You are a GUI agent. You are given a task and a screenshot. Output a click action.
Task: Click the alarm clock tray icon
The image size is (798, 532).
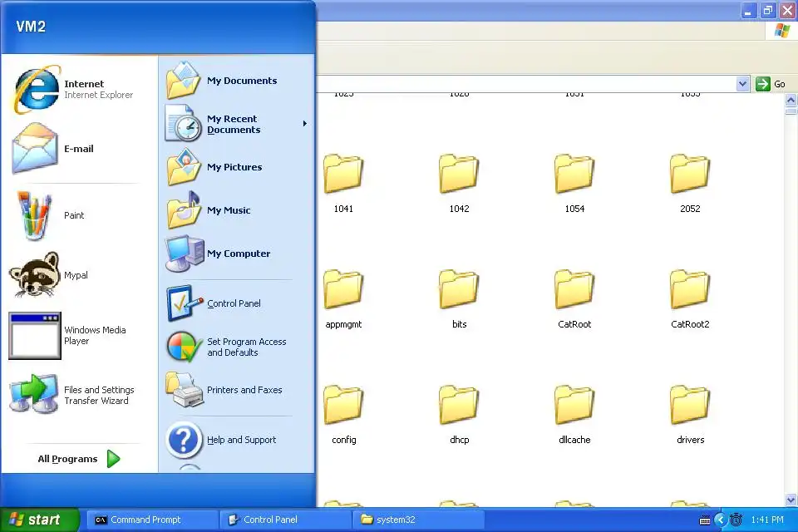736,520
